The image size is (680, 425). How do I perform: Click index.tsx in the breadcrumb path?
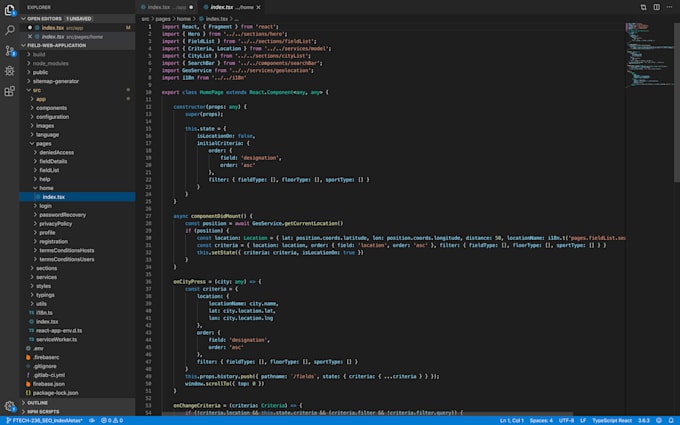216,19
